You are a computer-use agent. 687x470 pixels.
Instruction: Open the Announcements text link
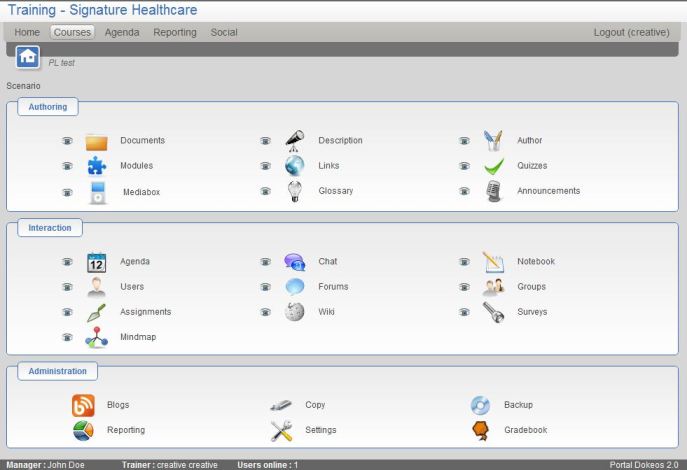(548, 191)
